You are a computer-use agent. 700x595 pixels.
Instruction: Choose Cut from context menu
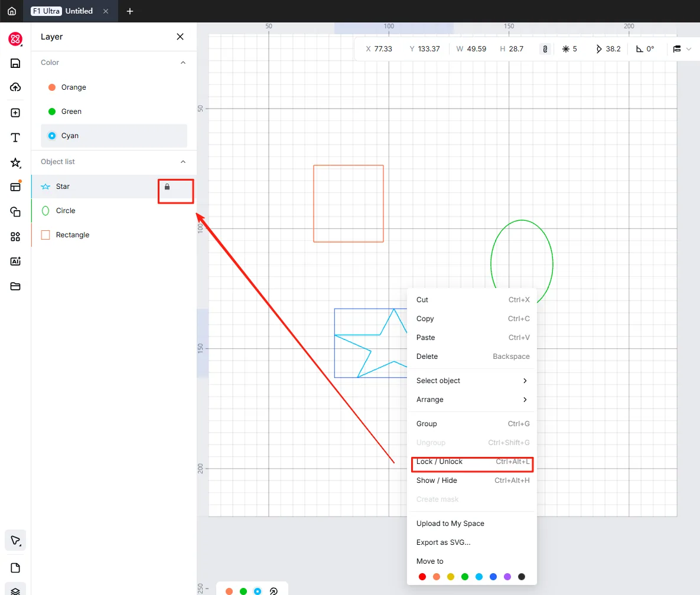click(x=473, y=300)
